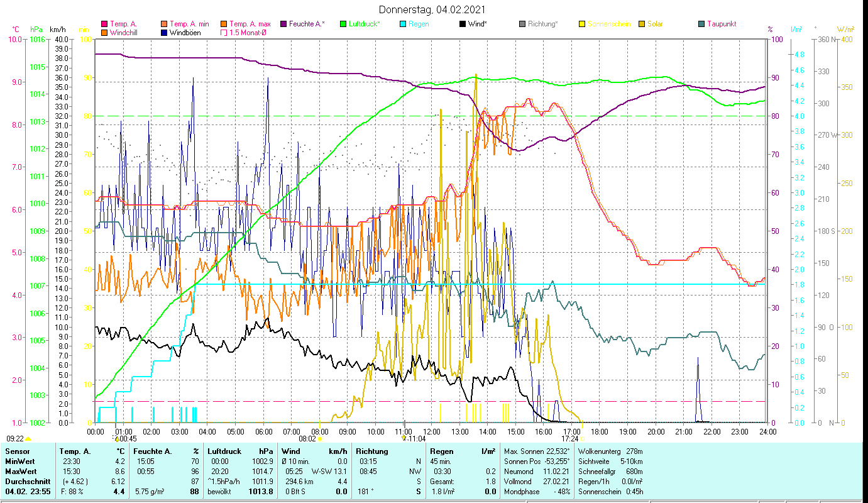
Task: Select the cyan Regen legend square
Action: pos(402,24)
